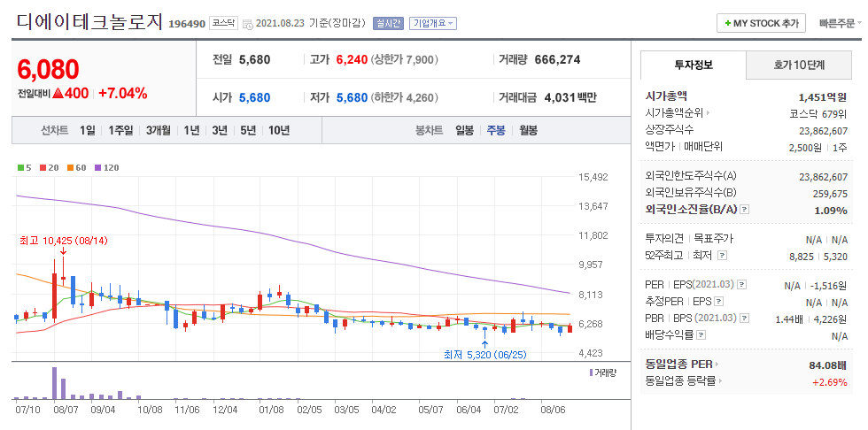
Task: Open help icon beside 배당수익률
Action: [701, 335]
